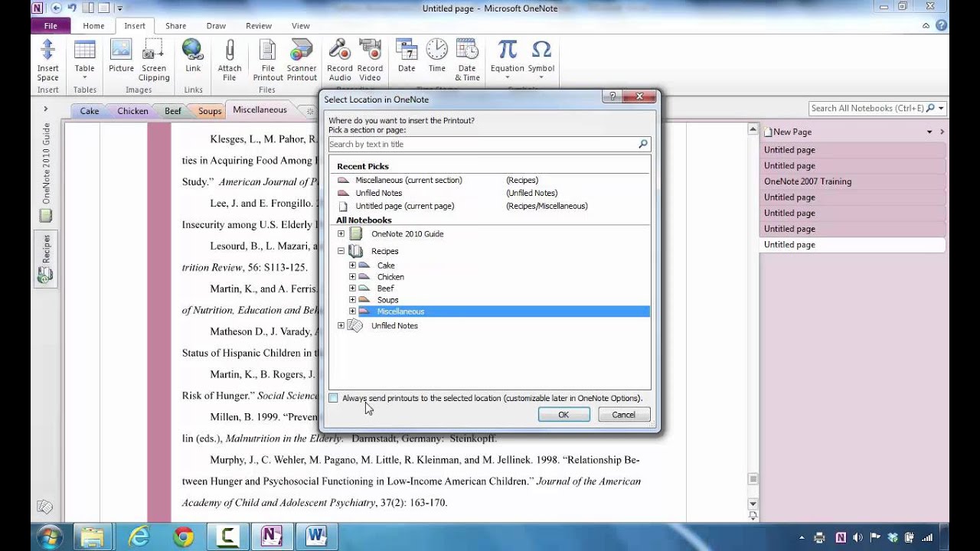Viewport: 980px width, 551px height.
Task: Expand the Beef section node
Action: [x=352, y=289]
